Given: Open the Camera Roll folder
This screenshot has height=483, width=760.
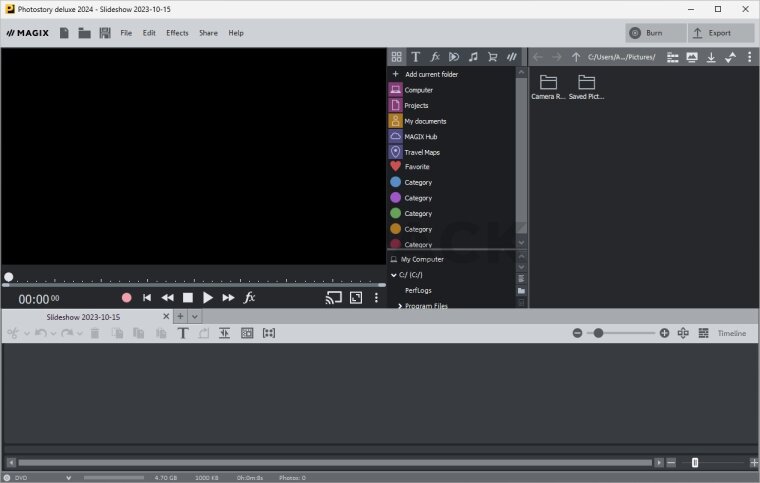Looking at the screenshot, I should 548,87.
